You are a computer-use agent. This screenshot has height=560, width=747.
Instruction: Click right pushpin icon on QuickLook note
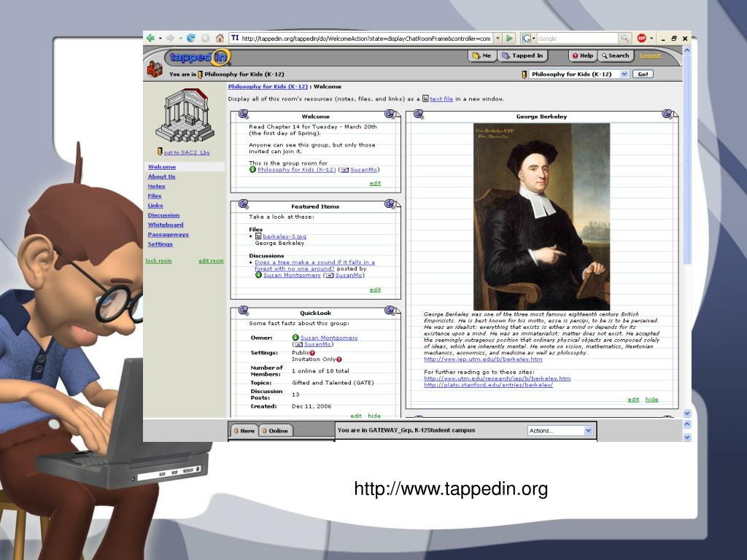coord(390,311)
